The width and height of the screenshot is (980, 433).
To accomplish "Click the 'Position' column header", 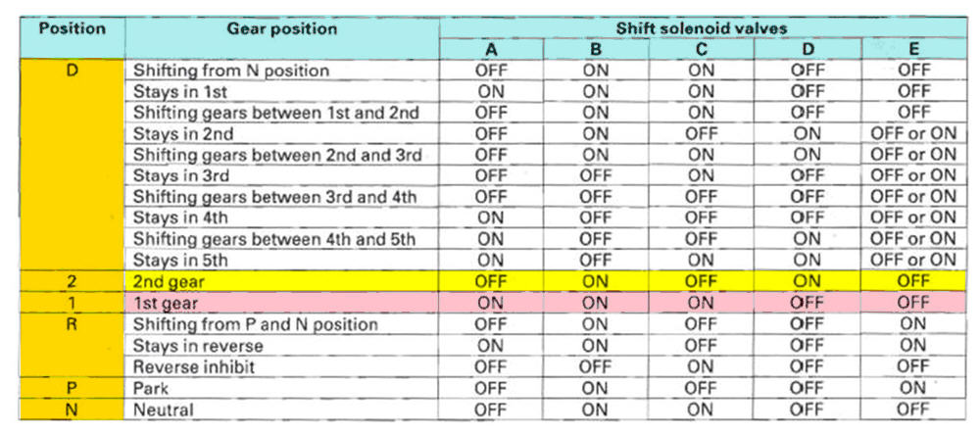I will tap(72, 28).
